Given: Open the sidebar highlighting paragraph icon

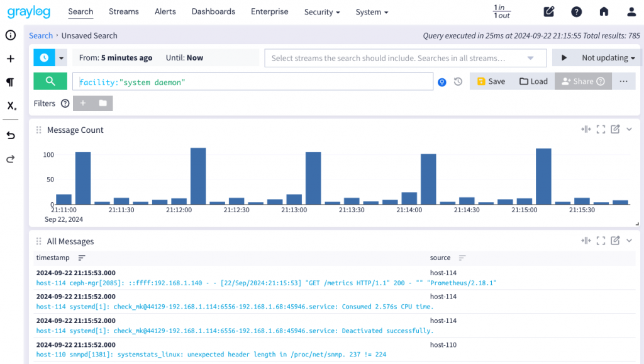Looking at the screenshot, I should pos(11,82).
